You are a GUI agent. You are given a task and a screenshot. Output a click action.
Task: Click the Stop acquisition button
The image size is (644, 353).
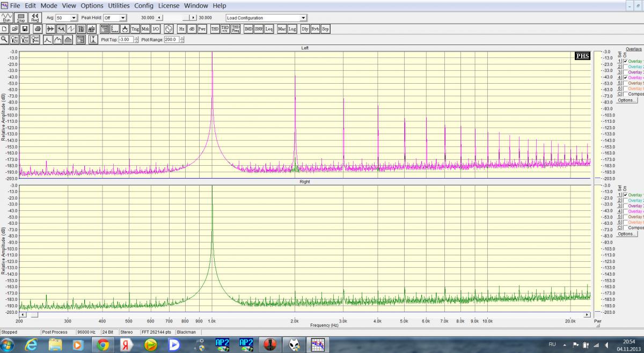coord(21,18)
